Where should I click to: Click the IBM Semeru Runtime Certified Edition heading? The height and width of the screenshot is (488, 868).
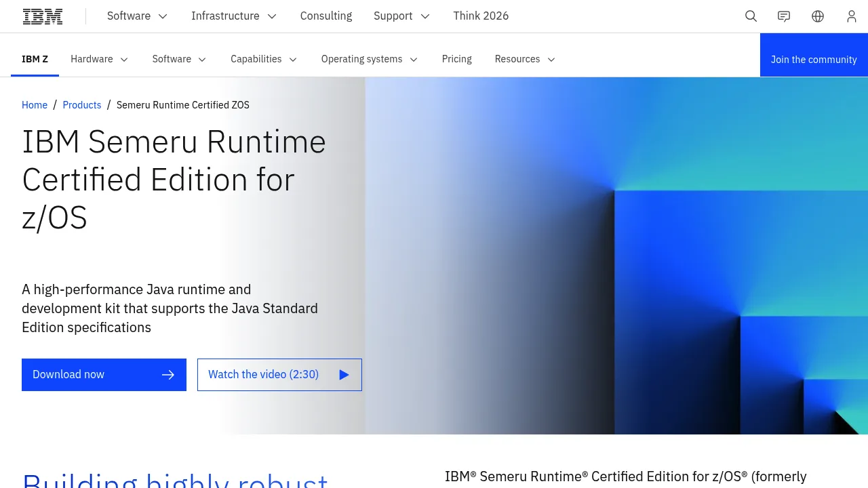coord(174,180)
